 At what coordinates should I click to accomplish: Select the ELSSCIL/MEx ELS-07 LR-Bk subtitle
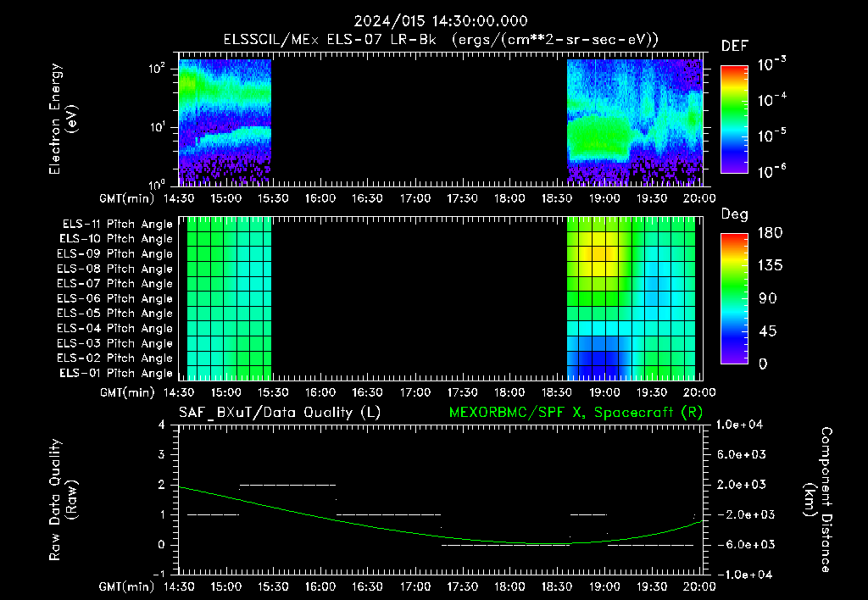coord(441,40)
